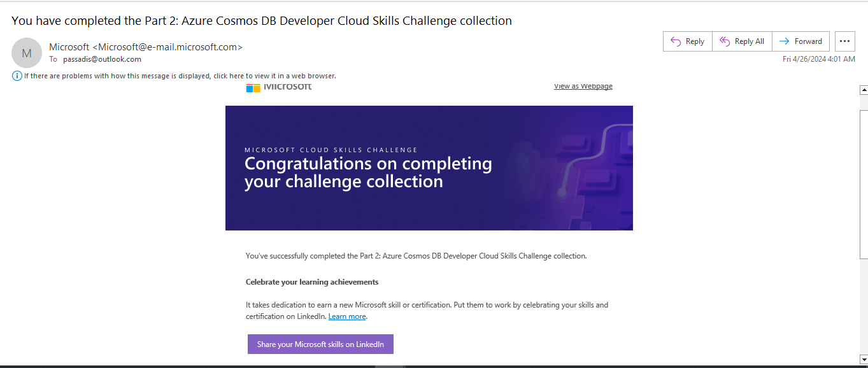This screenshot has height=368, width=868.
Task: Click the email subject line text
Action: [262, 20]
